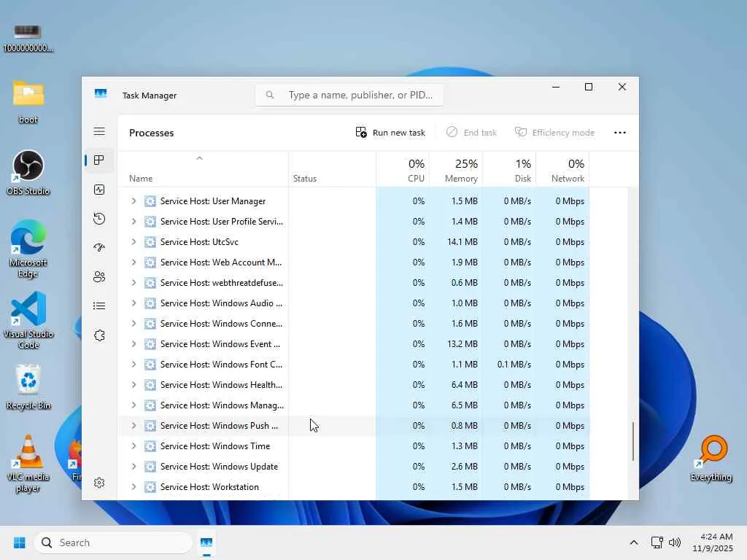The width and height of the screenshot is (747, 560).
Task: Click the gear icon of Service Host: Windows Update
Action: click(x=150, y=467)
